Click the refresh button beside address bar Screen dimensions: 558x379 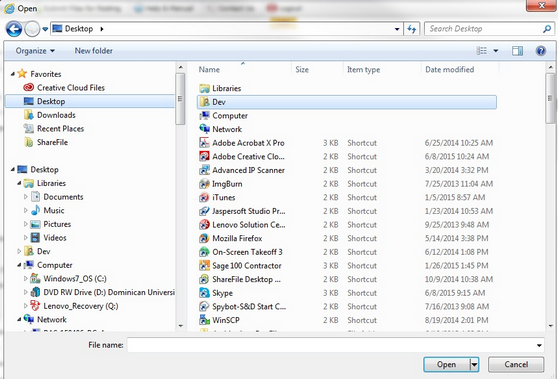coord(412,29)
